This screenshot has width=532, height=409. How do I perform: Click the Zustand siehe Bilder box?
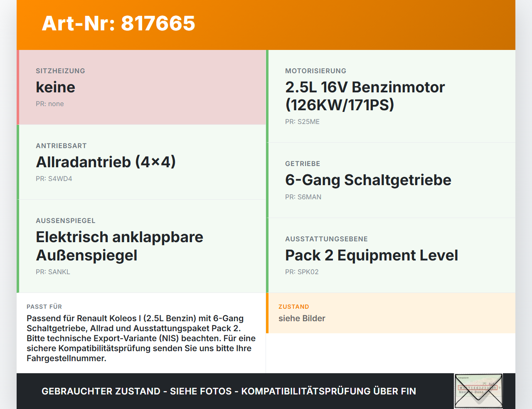pos(391,313)
